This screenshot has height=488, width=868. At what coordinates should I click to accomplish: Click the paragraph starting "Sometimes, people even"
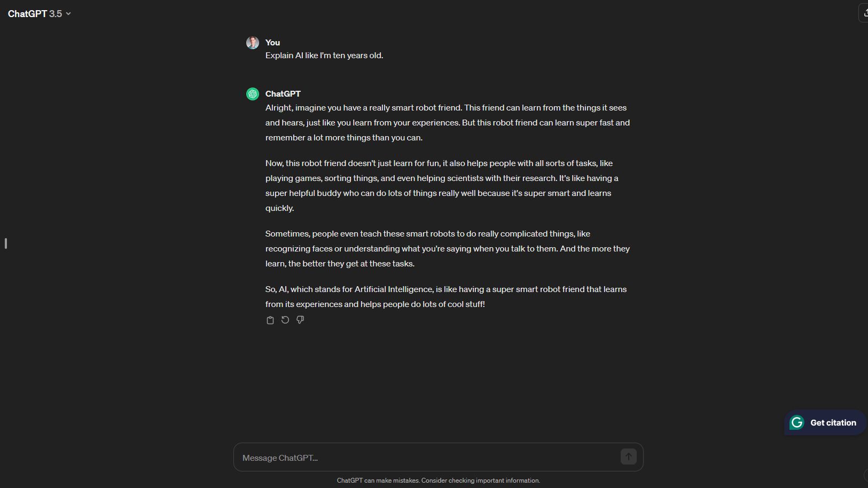(448, 249)
